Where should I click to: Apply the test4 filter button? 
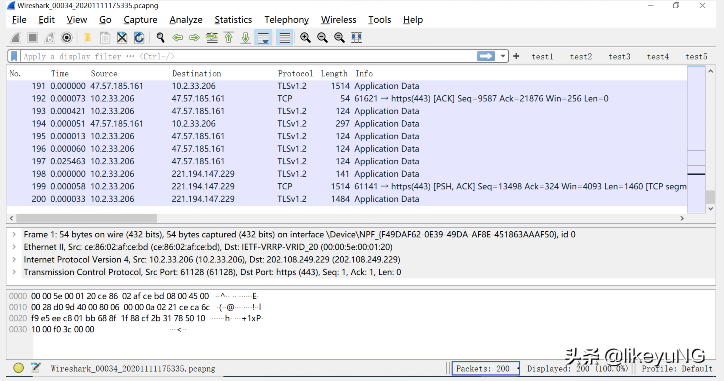[658, 56]
